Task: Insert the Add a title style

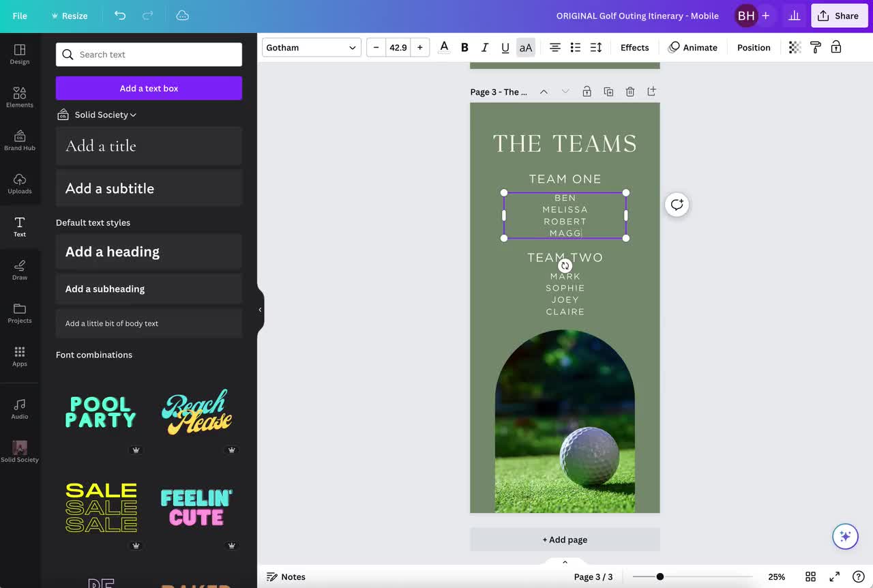Action: click(149, 145)
